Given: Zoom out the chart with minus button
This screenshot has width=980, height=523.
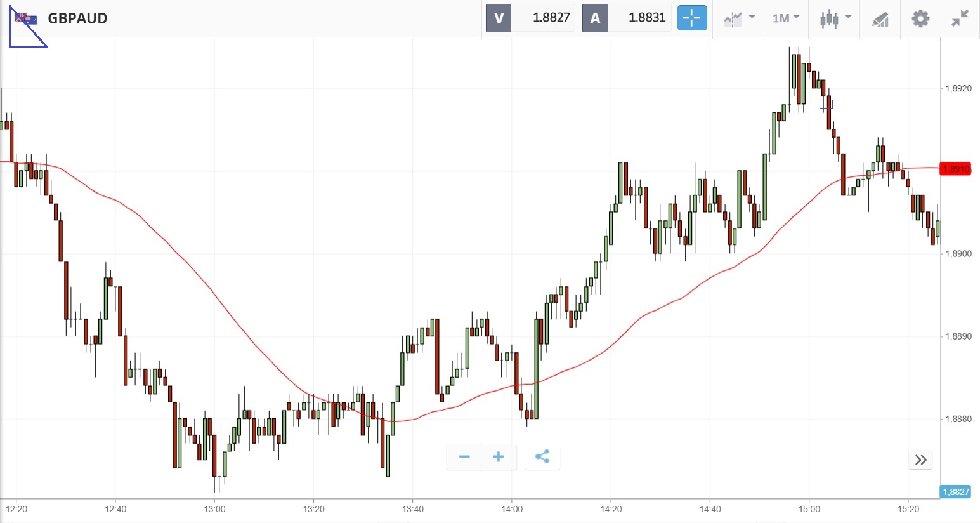Looking at the screenshot, I should (464, 457).
